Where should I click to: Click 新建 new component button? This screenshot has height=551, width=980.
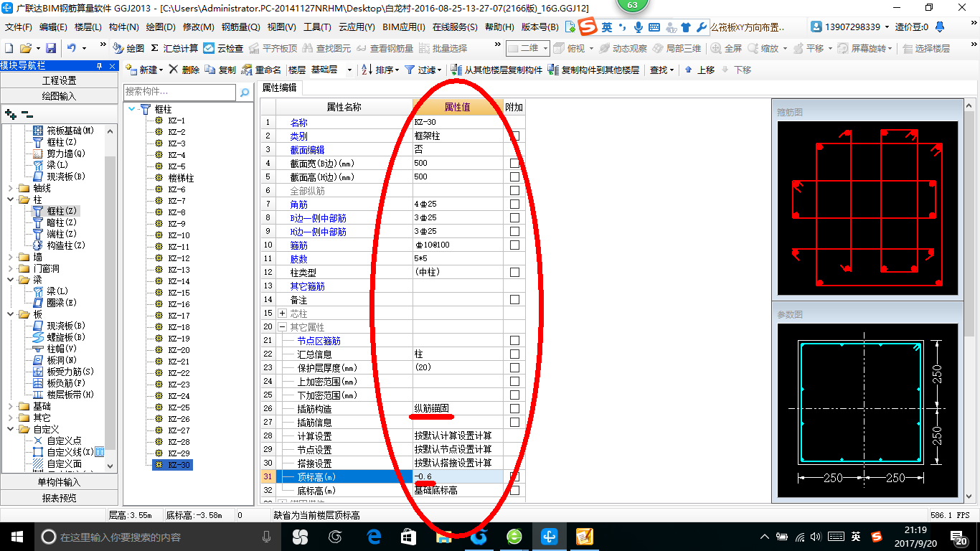pos(143,70)
